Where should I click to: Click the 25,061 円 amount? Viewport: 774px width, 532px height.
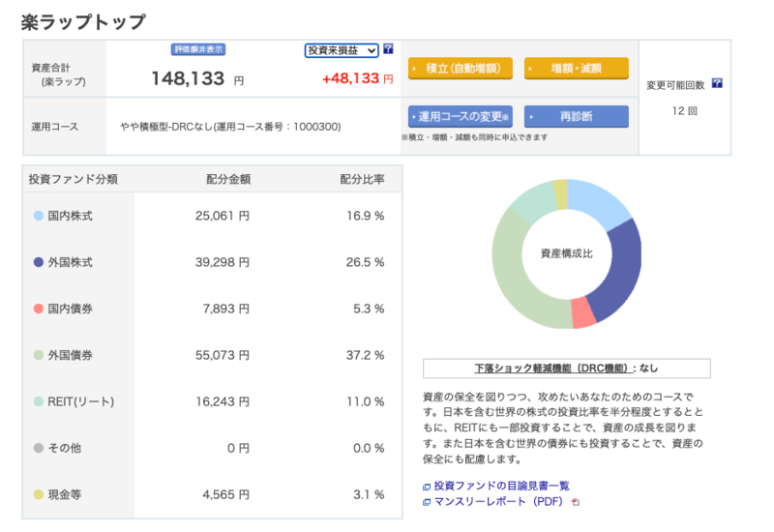223,216
